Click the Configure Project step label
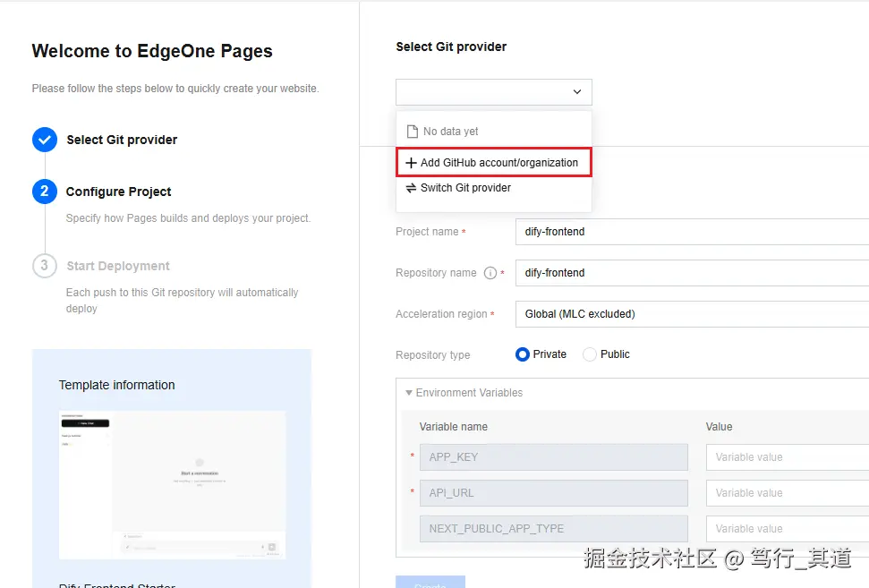 pyautogui.click(x=119, y=192)
